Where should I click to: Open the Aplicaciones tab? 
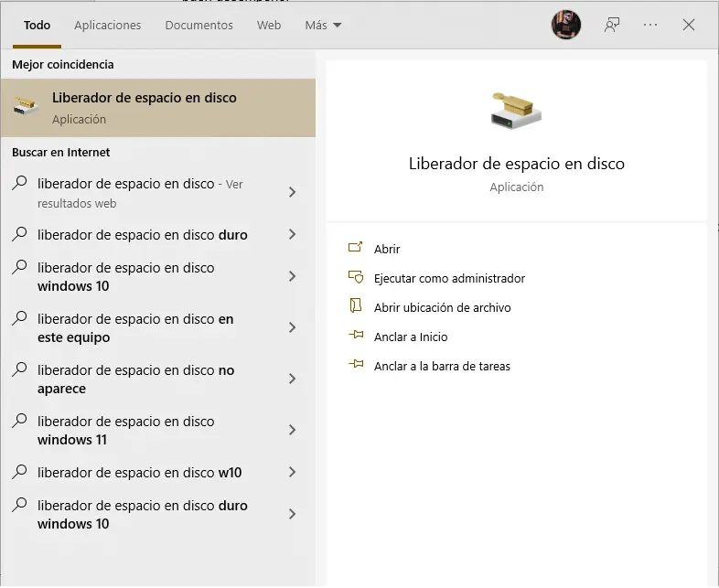[x=108, y=26]
